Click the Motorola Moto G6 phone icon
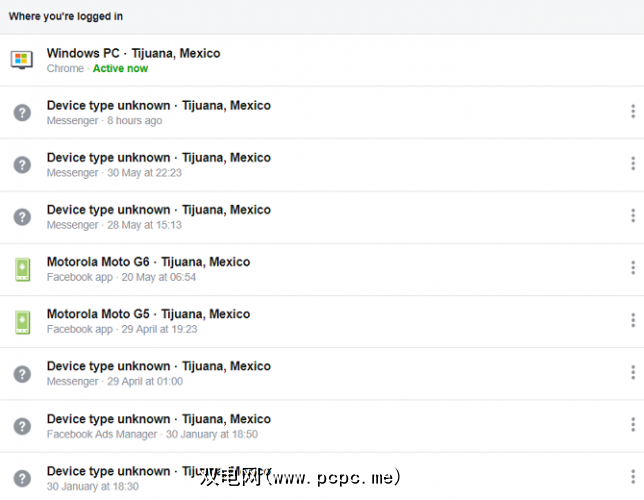Viewport: 644px width, 500px height. (x=21, y=269)
